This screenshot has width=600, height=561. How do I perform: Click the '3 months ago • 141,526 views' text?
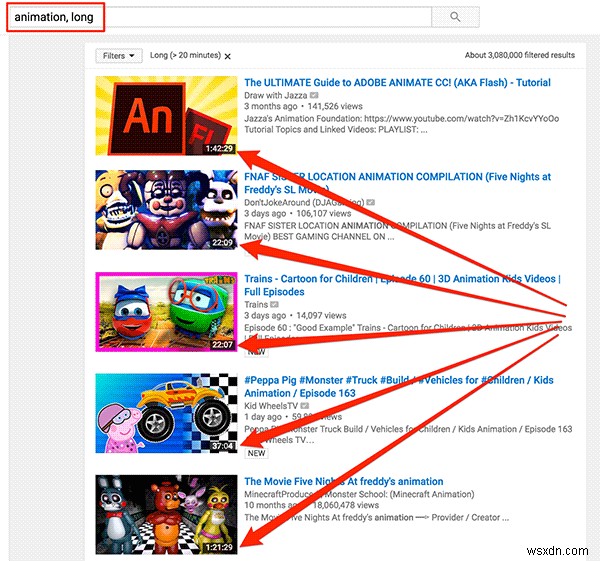click(303, 106)
